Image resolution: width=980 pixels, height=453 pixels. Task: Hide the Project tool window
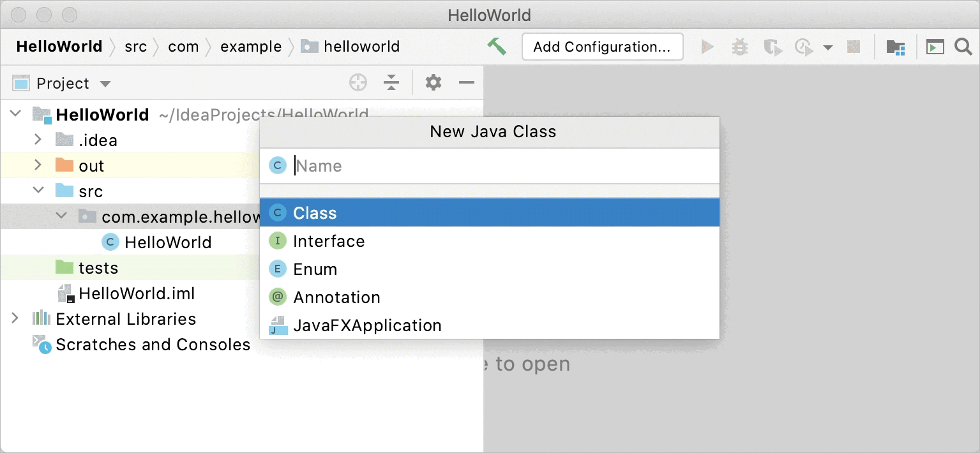467,82
